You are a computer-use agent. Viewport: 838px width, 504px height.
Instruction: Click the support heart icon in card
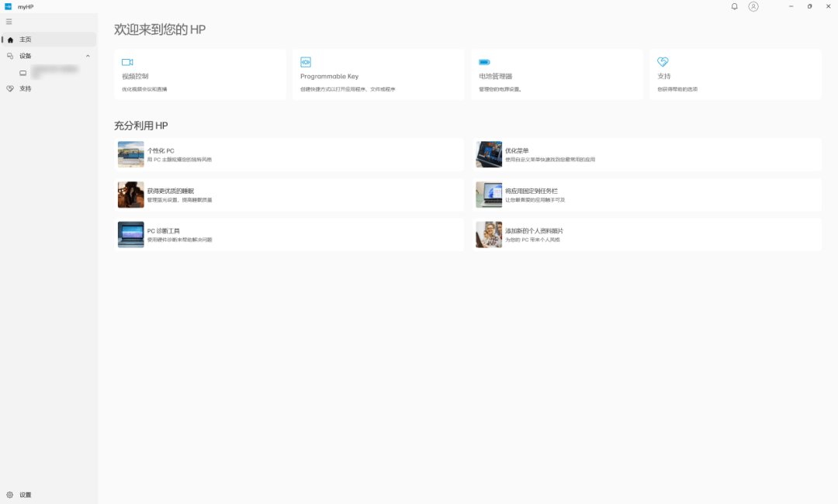(x=663, y=62)
